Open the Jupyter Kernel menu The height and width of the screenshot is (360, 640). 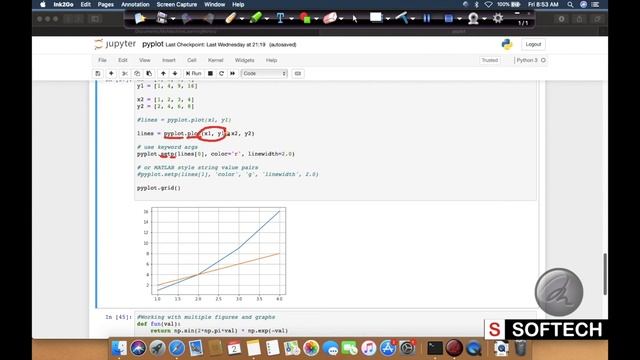[x=216, y=60]
